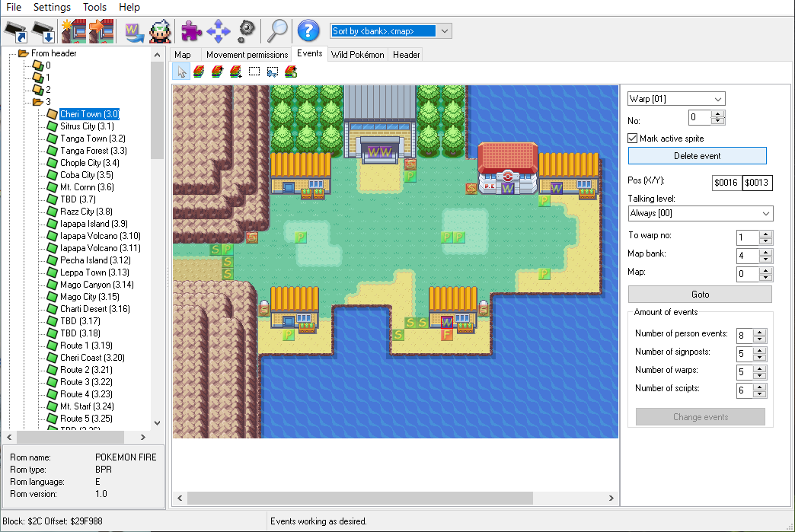Select the S marker right of the gym entrance

410,164
